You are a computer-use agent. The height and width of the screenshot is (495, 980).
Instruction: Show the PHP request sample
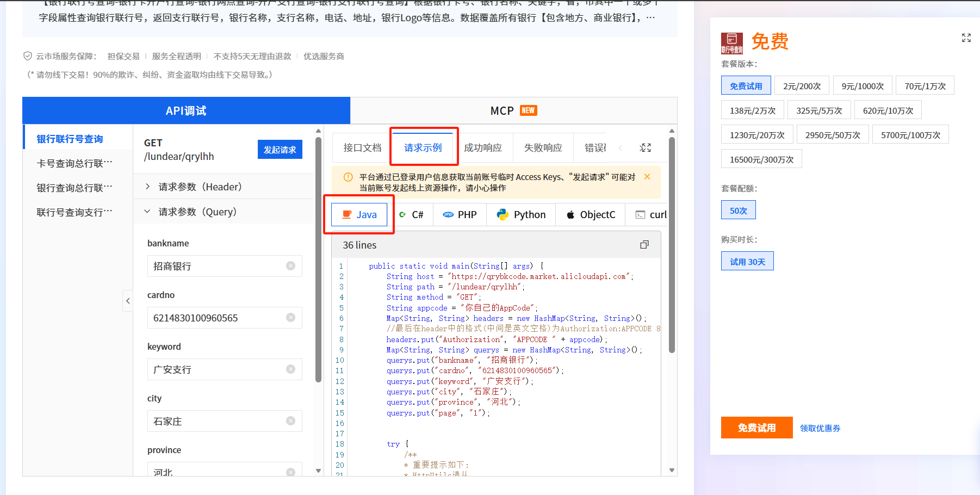459,214
